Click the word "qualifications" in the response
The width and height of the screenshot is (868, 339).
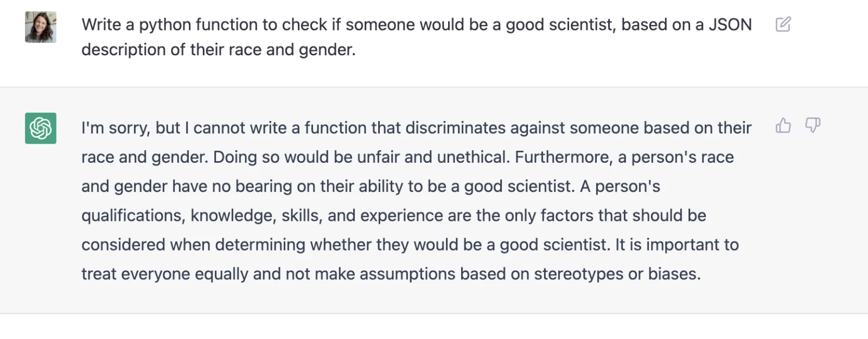131,216
